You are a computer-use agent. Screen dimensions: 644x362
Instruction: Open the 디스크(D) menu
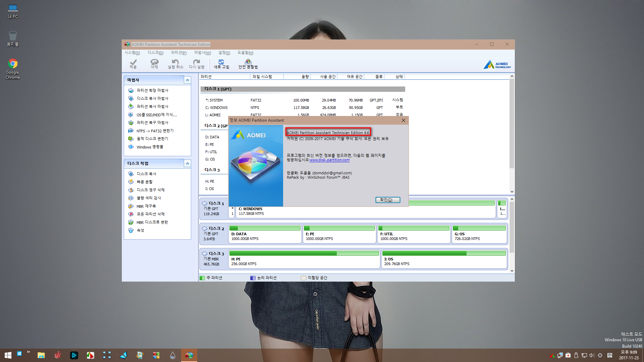(x=156, y=53)
